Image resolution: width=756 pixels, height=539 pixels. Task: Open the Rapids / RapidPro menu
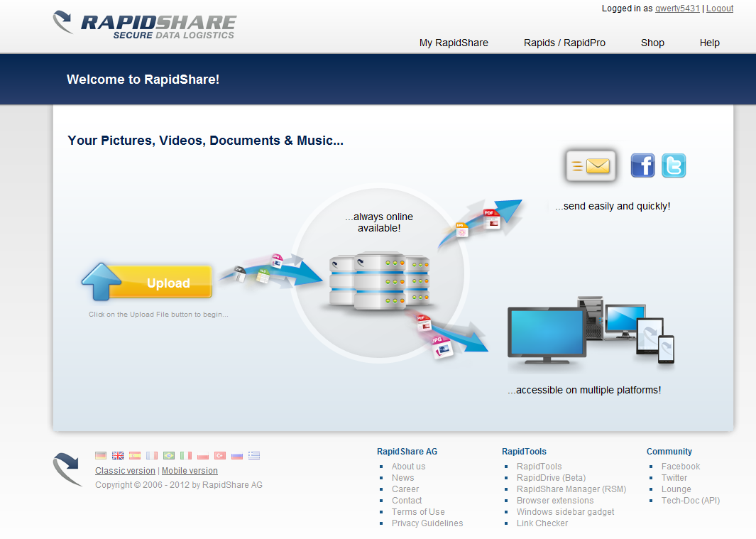click(x=564, y=43)
